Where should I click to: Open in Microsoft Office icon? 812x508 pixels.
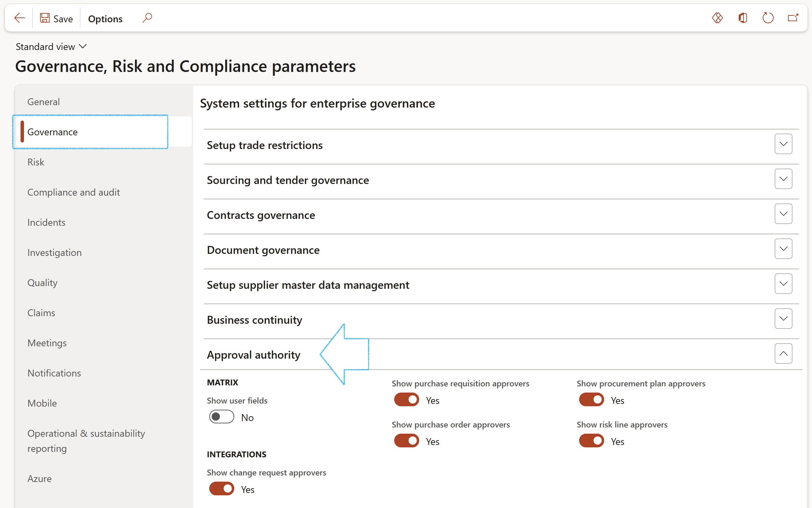click(x=742, y=18)
